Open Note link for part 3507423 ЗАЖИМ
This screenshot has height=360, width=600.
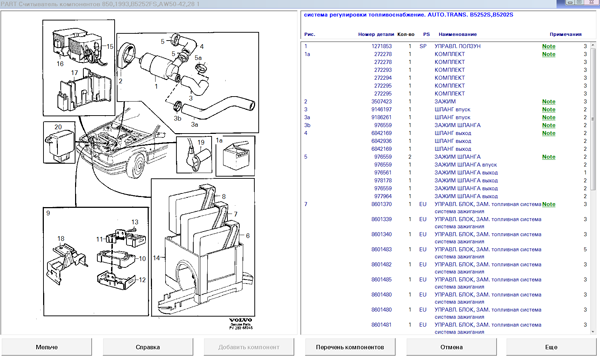point(548,102)
